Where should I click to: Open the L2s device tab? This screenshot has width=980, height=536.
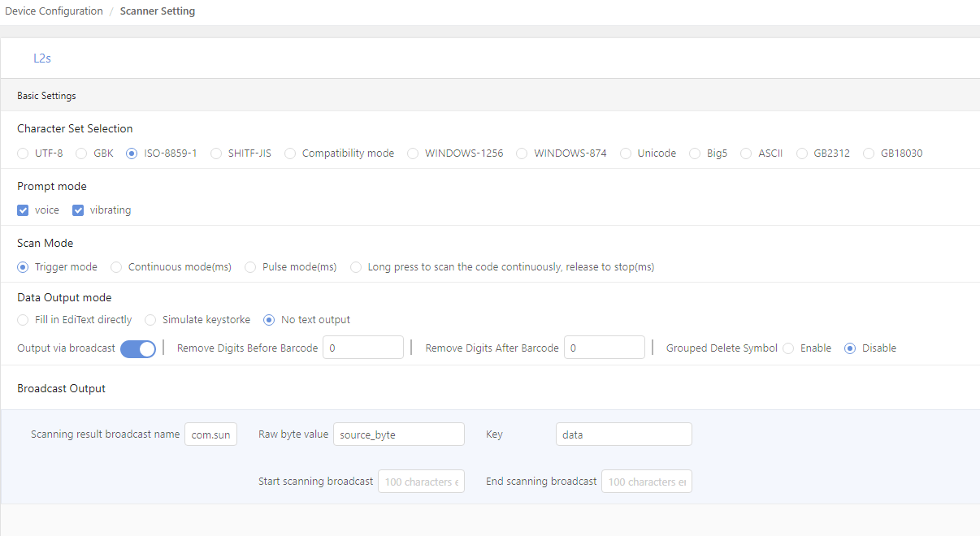[42, 58]
